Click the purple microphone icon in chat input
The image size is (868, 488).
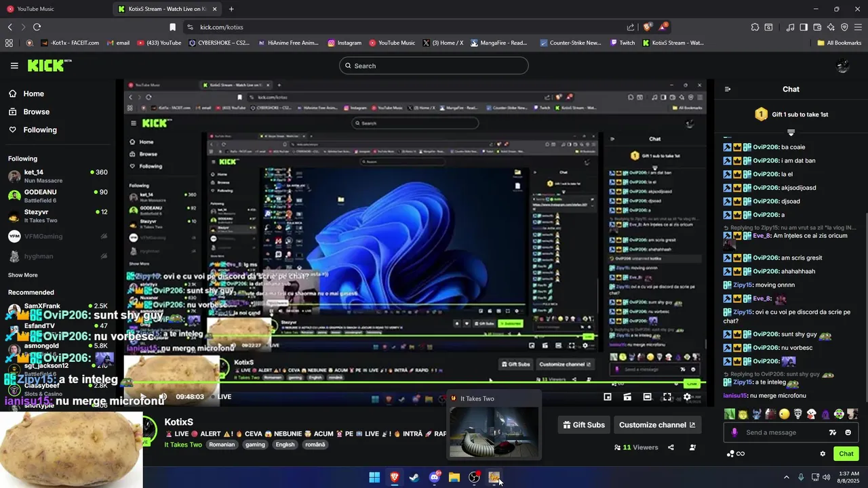(734, 432)
